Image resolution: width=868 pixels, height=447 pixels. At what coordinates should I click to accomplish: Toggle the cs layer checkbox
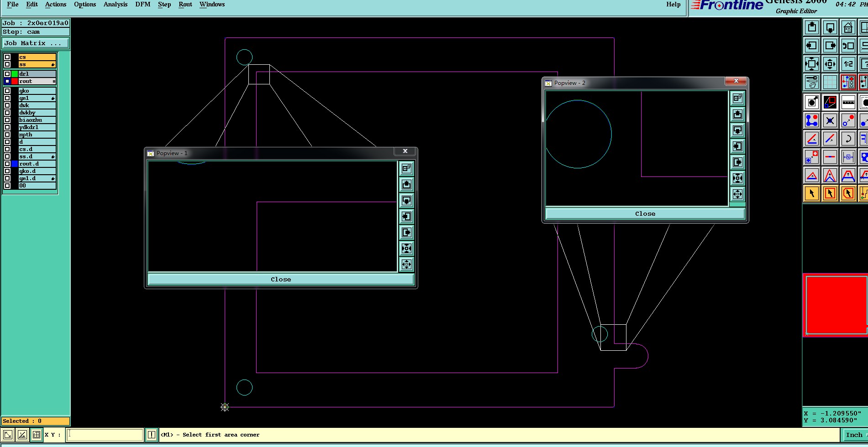click(7, 57)
